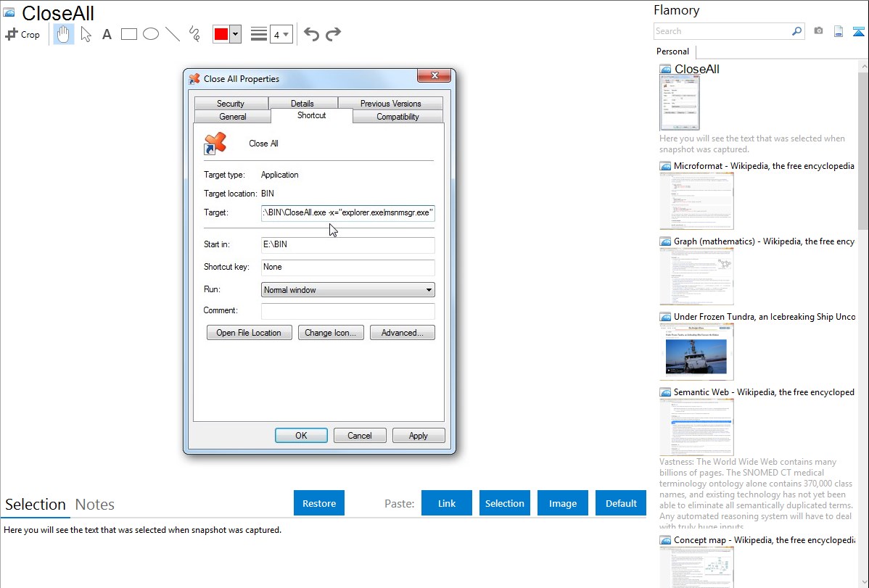The image size is (869, 588).
Task: Click the Advanced... button
Action: pos(403,333)
